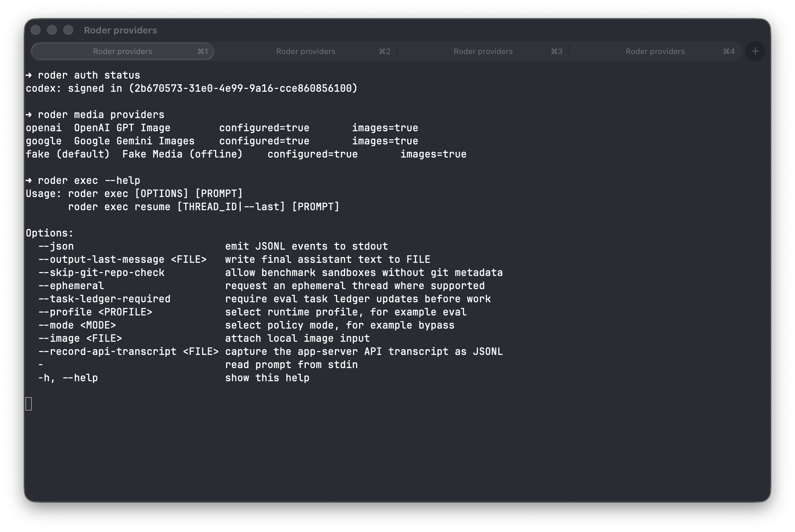
Task: Click the 'Usage: roder exec [OPTIONS] [PROMPT]' line
Action: click(134, 193)
